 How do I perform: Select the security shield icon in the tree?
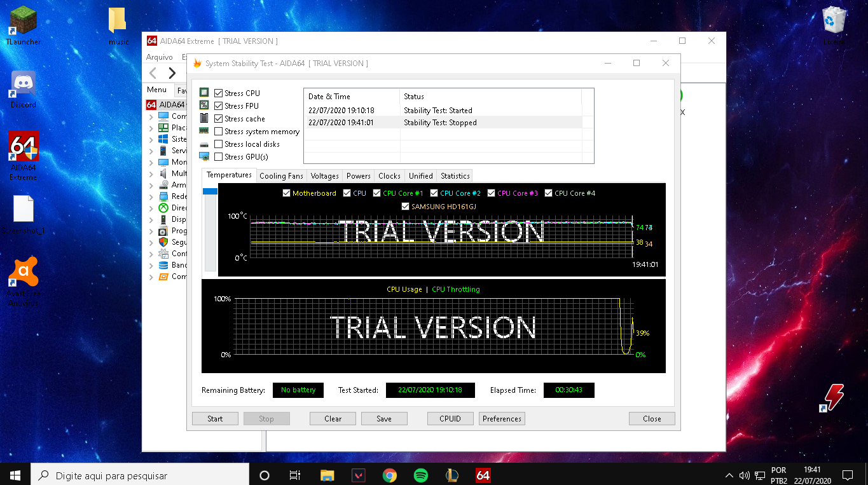[x=163, y=242]
